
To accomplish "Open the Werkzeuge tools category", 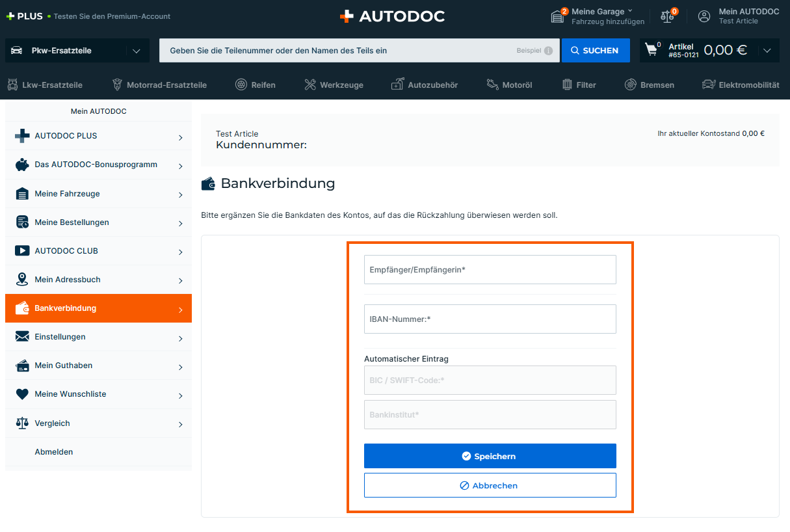I will 334,85.
